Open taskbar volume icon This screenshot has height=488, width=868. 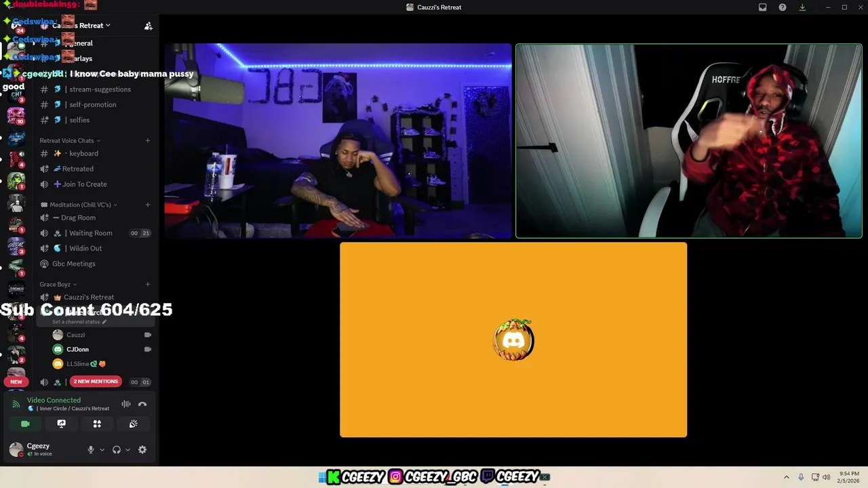click(x=826, y=477)
